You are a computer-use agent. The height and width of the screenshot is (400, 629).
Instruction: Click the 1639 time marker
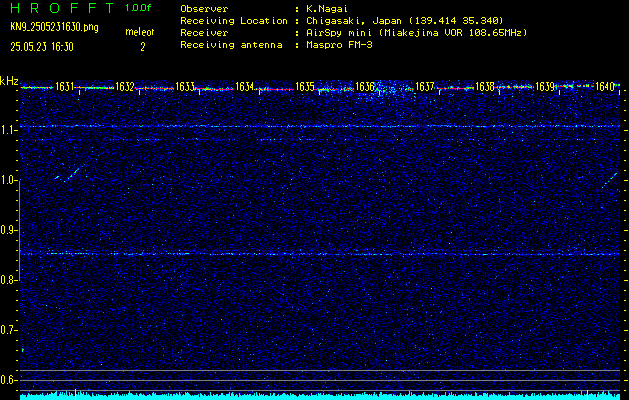point(545,87)
